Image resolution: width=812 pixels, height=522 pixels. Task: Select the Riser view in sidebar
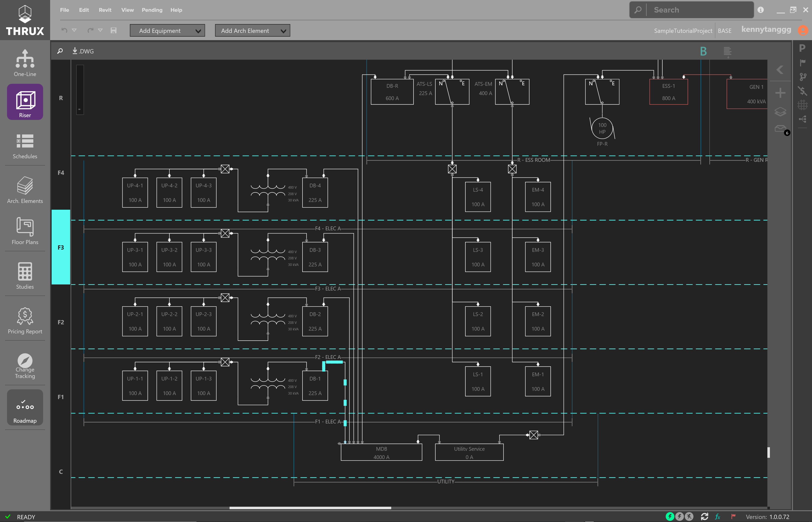[x=25, y=102]
